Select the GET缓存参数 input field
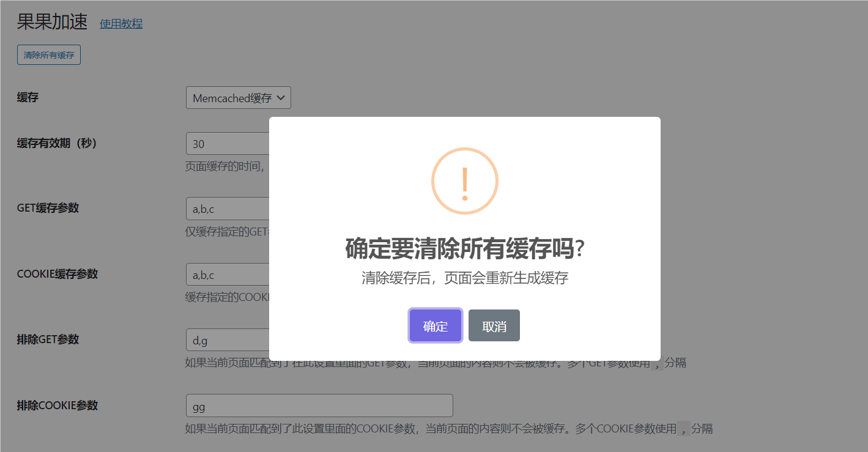 pyautogui.click(x=228, y=209)
